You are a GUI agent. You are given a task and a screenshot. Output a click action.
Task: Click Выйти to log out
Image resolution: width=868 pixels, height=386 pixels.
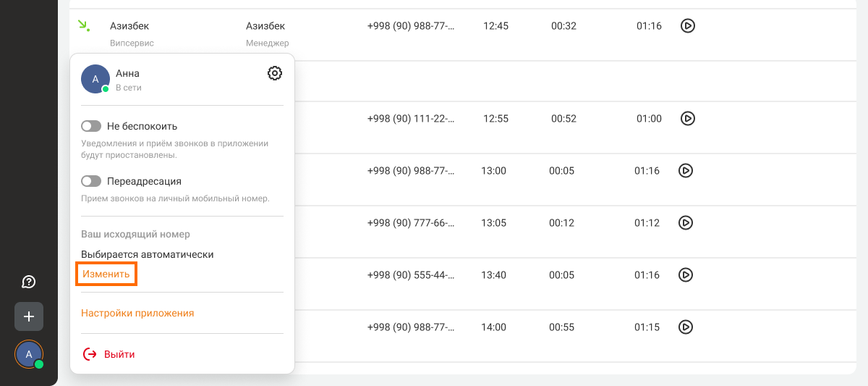click(x=119, y=354)
